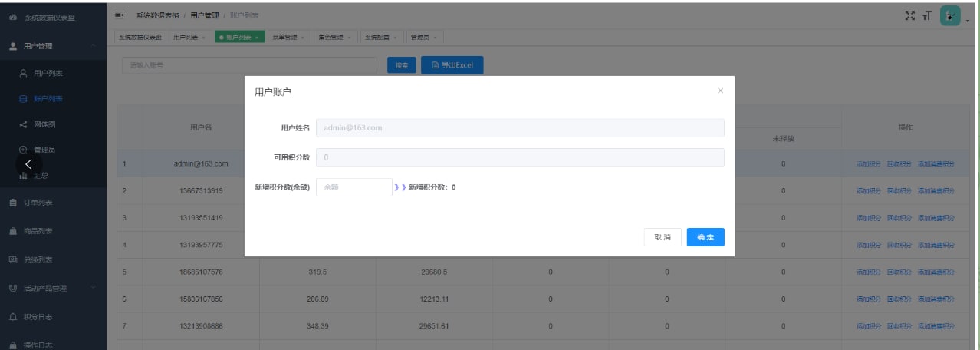Click the 用户管理 person icon in sidebar
Viewport: 980px width, 350px height.
click(x=13, y=46)
